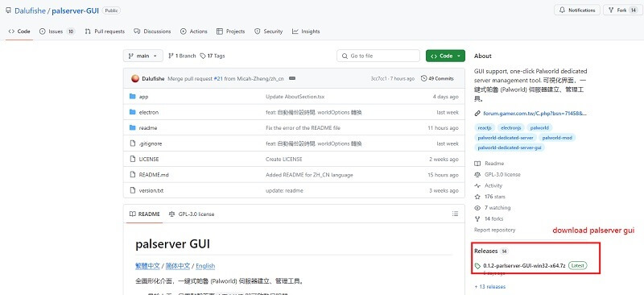The image size is (644, 295).
Task: Open the electron folder
Action: [149, 112]
